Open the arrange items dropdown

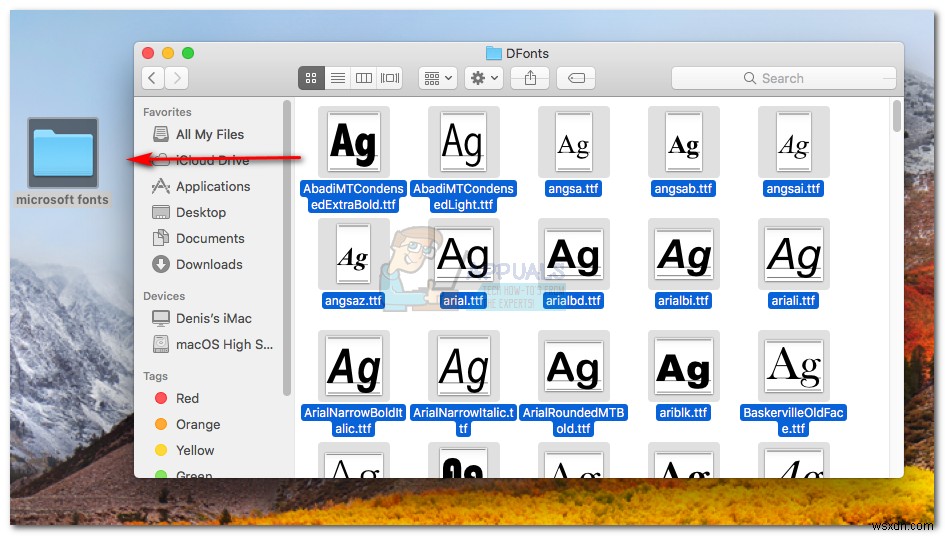click(438, 78)
